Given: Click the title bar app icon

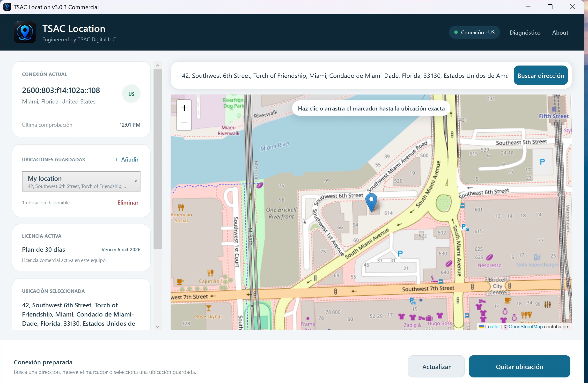Looking at the screenshot, I should tap(7, 7).
